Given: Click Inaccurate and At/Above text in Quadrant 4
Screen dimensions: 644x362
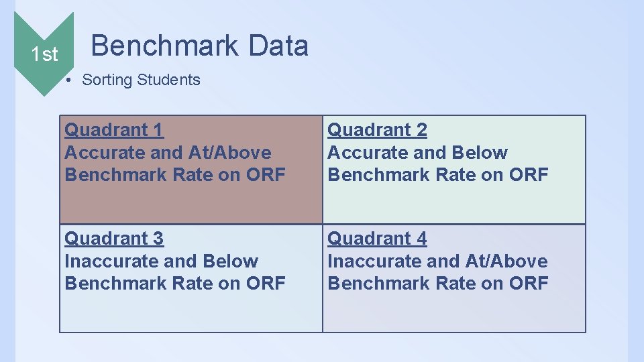Looking at the screenshot, I should (437, 261).
